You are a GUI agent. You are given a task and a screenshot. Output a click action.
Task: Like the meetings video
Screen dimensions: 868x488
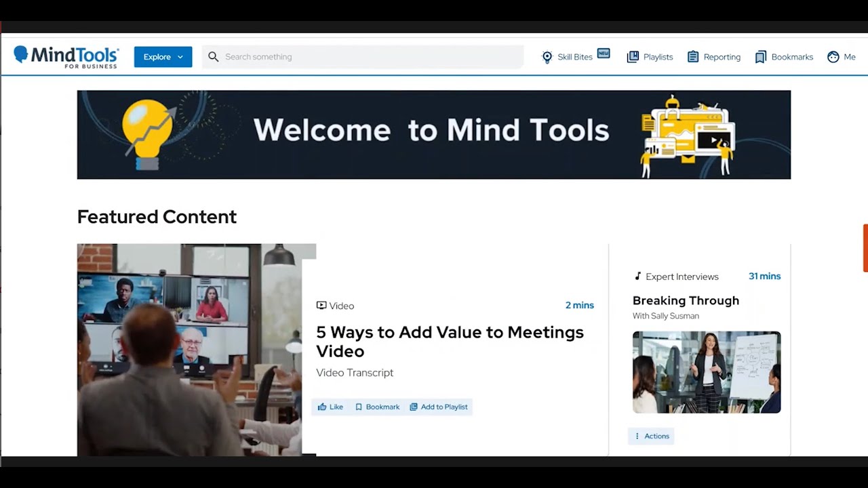pos(330,407)
